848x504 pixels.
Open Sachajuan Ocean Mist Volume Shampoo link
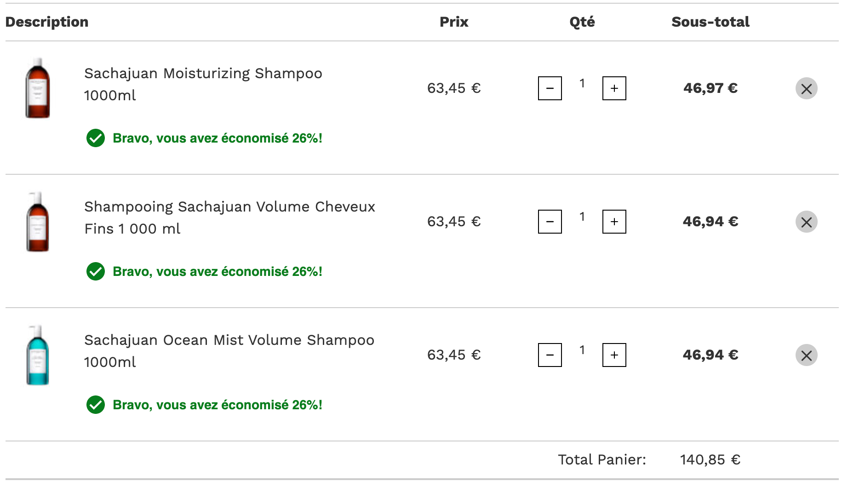pyautogui.click(x=229, y=351)
